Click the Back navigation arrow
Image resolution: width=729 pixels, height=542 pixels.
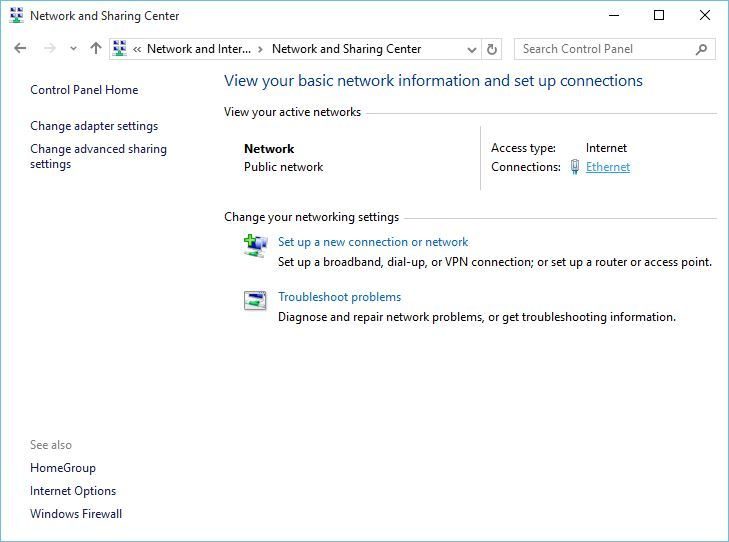(20, 48)
